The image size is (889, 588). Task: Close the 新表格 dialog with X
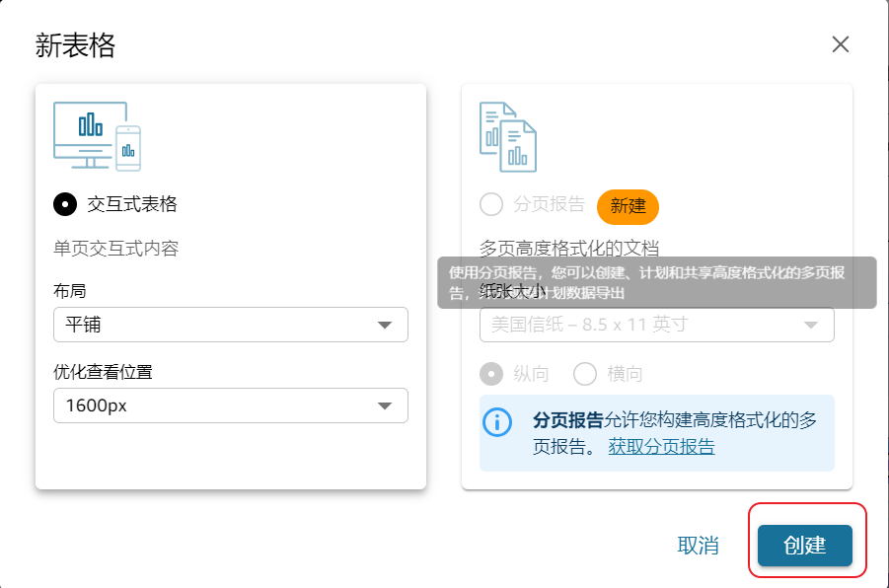click(x=841, y=44)
